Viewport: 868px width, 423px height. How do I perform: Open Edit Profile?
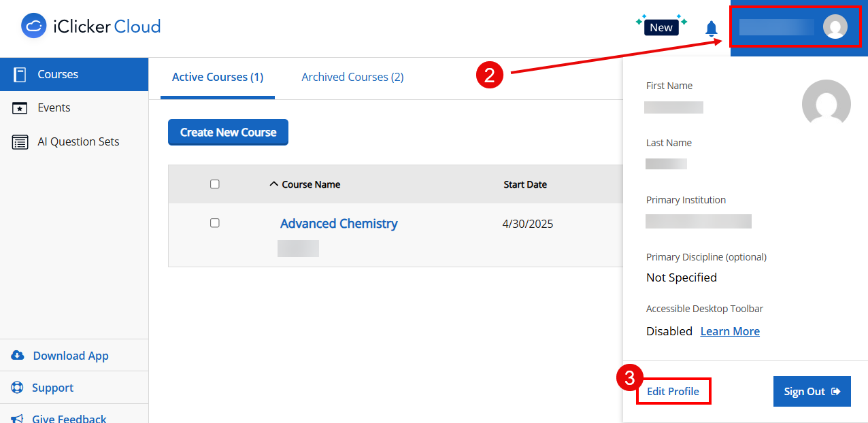tap(673, 391)
